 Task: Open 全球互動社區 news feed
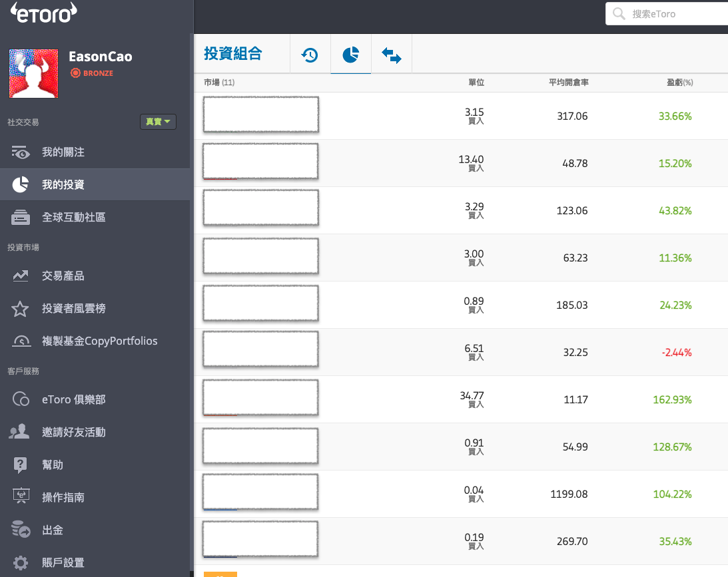coord(73,217)
